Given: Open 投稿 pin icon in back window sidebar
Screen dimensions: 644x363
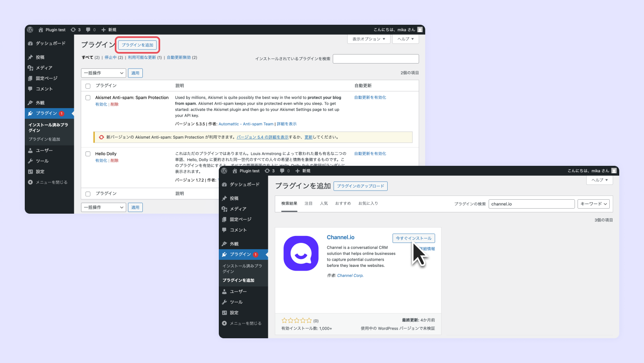Looking at the screenshot, I should coord(31,57).
